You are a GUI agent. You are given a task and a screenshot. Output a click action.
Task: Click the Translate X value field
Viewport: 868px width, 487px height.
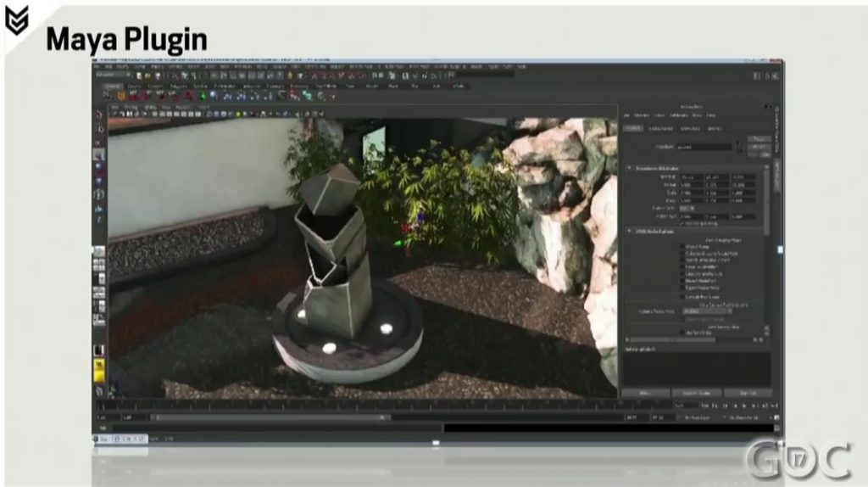692,177
